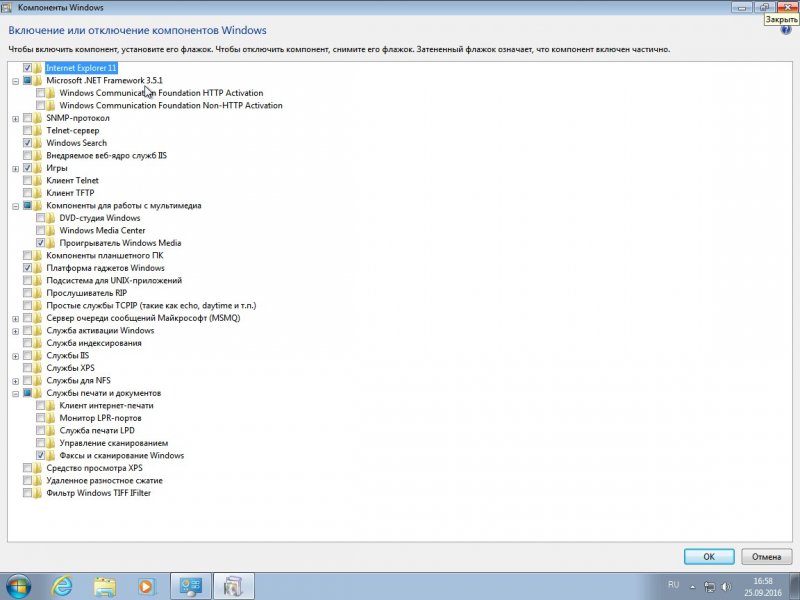Select Удаленное разностное сжатие row

click(x=104, y=481)
